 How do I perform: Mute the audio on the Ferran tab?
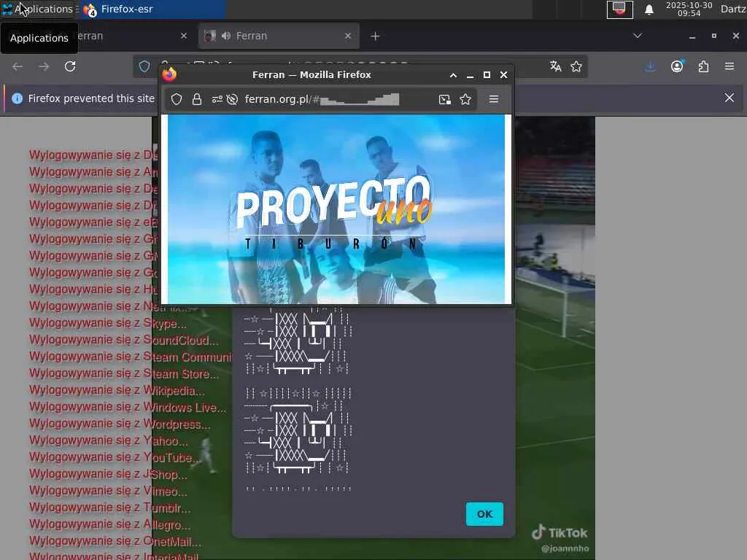coord(226,36)
